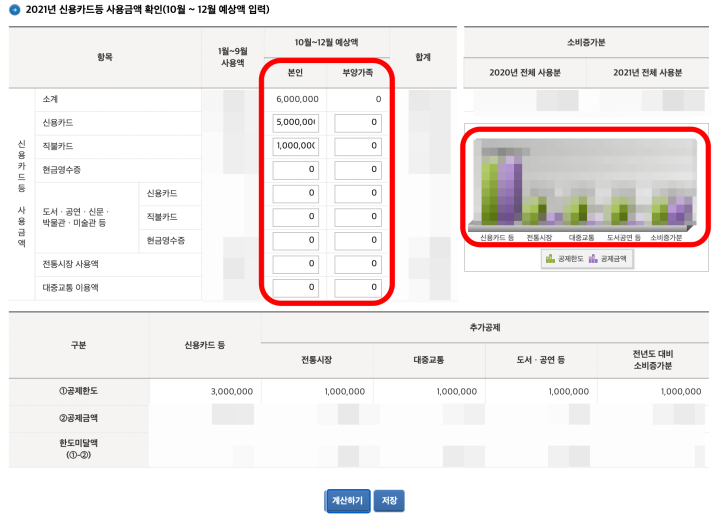
Task: Click the 소비증가분 bar chart
Action: click(584, 186)
